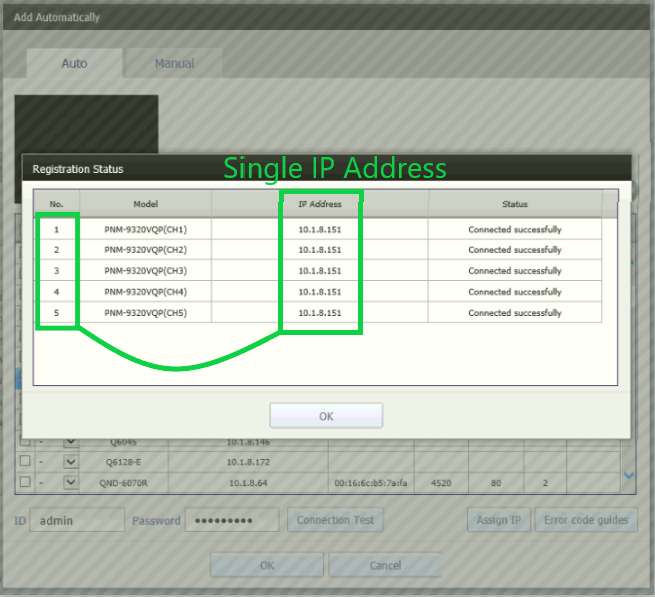Focus the ID field containing admin
The width and height of the screenshot is (655, 597).
coord(77,520)
